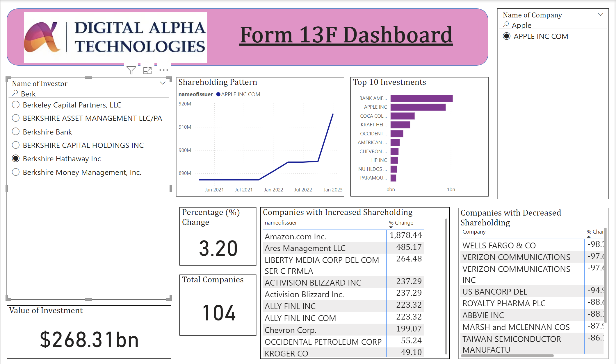Select Berkshire Money Management, Inc. radio
Image resolution: width=616 pixels, height=364 pixels.
(x=16, y=172)
